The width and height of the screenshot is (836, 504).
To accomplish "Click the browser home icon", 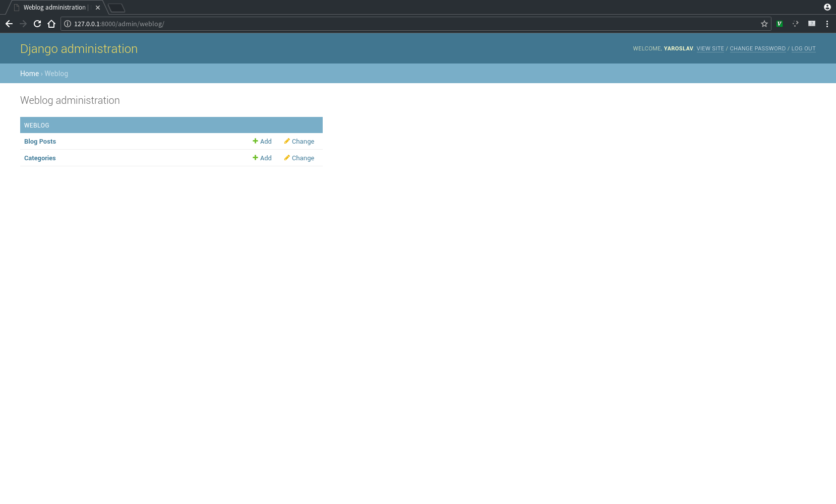I will pos(51,24).
